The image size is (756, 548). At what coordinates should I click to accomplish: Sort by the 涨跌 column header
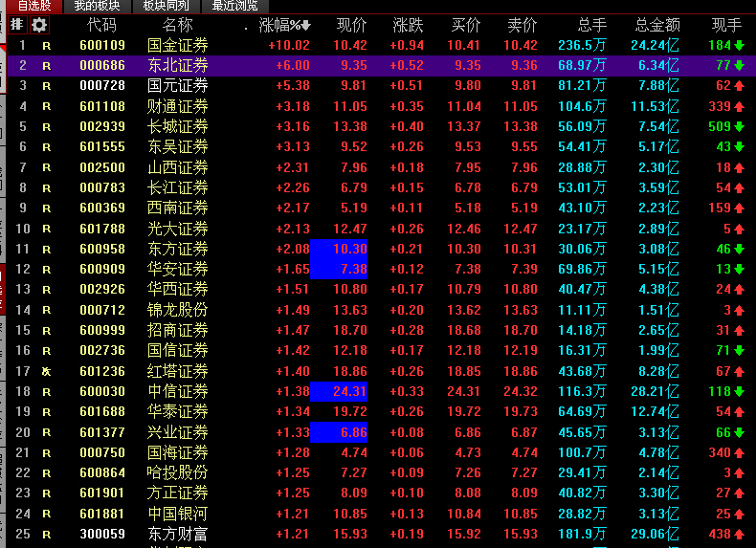408,25
